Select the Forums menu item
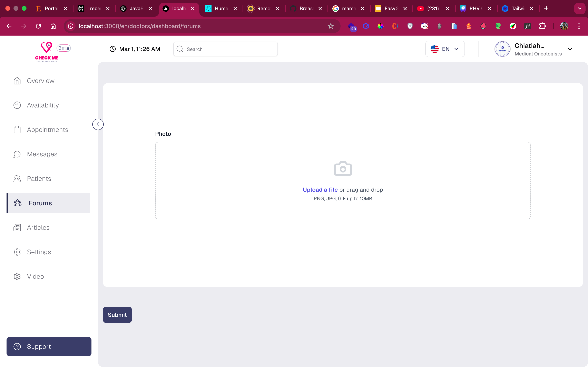 click(40, 203)
